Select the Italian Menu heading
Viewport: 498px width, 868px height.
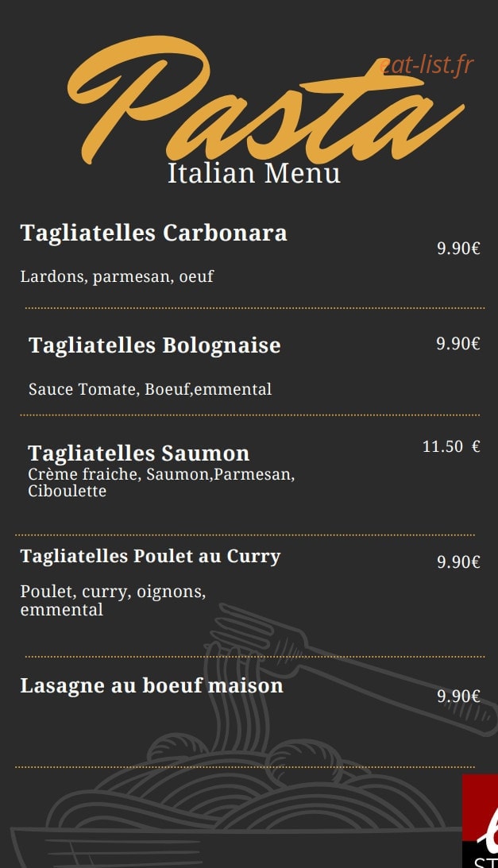pyautogui.click(x=253, y=173)
